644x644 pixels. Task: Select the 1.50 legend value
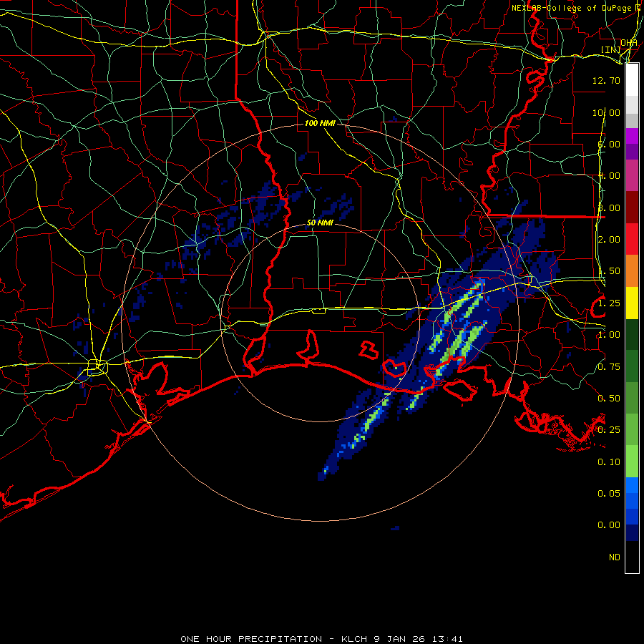click(609, 271)
